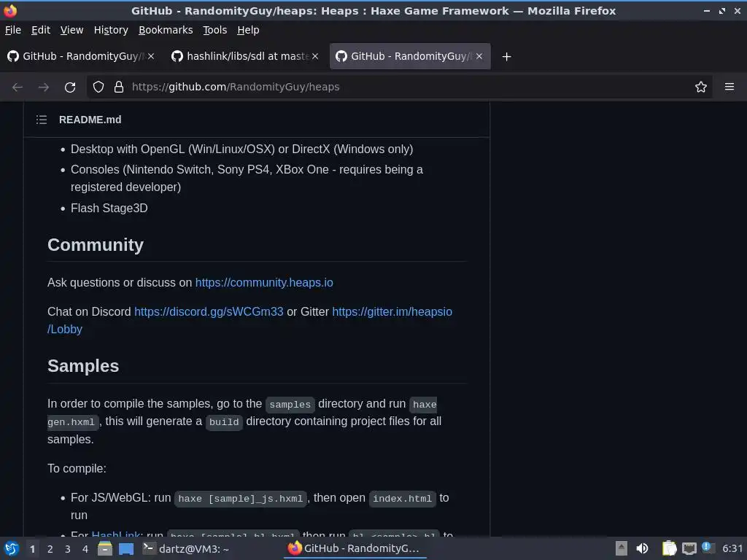Close the first GitHub RandomityGuy tab
The image size is (747, 560).
coord(150,56)
